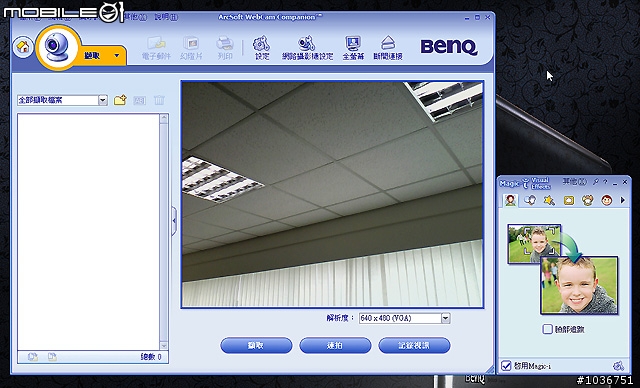Pin the Magic-i Visual Effects window
640x388 pixels.
click(596, 182)
